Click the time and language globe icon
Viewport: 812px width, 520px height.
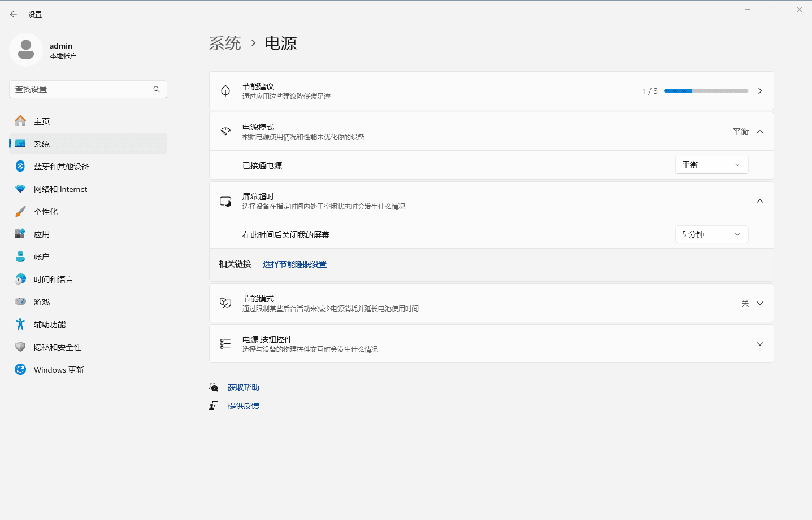tap(20, 279)
